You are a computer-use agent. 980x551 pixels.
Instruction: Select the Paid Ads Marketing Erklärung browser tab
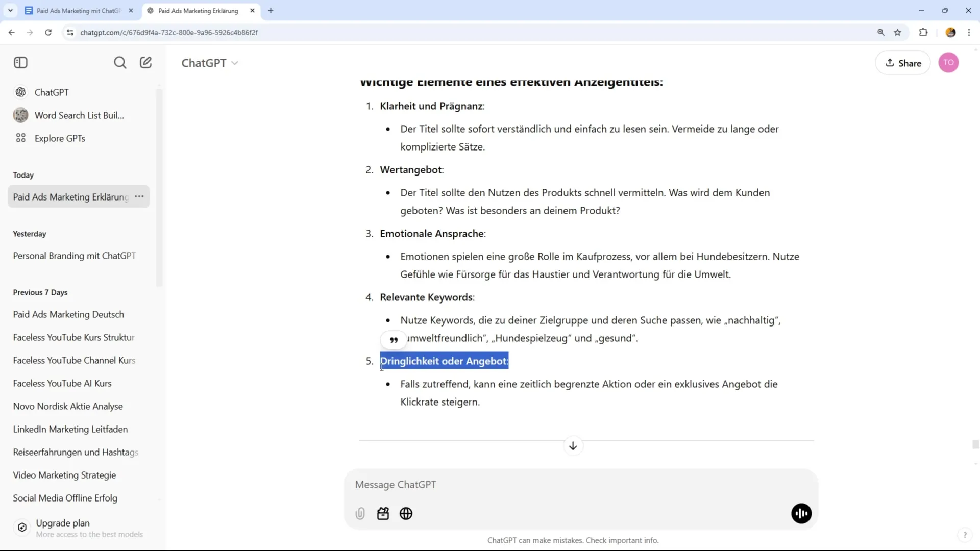click(198, 10)
